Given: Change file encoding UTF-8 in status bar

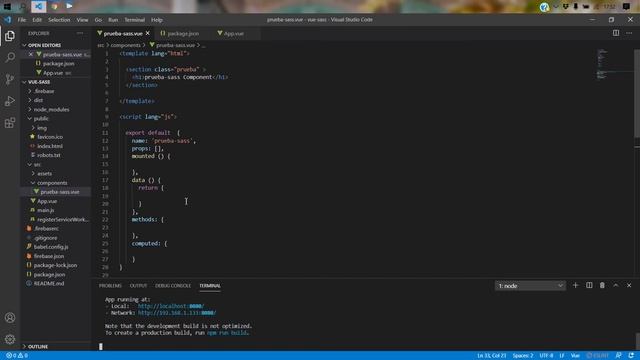Looking at the screenshot, I should pos(546,356).
